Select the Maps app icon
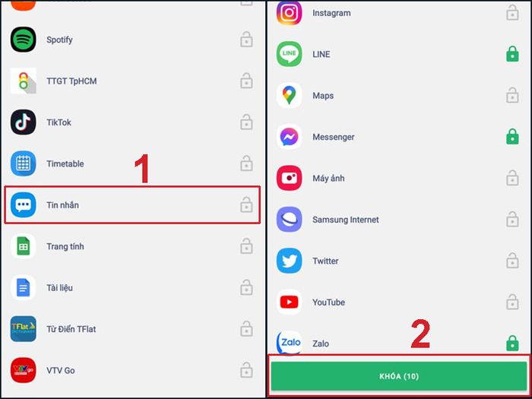This screenshot has width=532, height=399. (289, 95)
